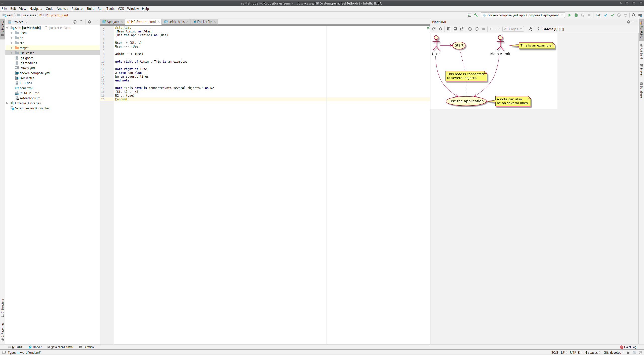Click the green Debug bug icon
The width and height of the screenshot is (644, 355).
click(576, 15)
